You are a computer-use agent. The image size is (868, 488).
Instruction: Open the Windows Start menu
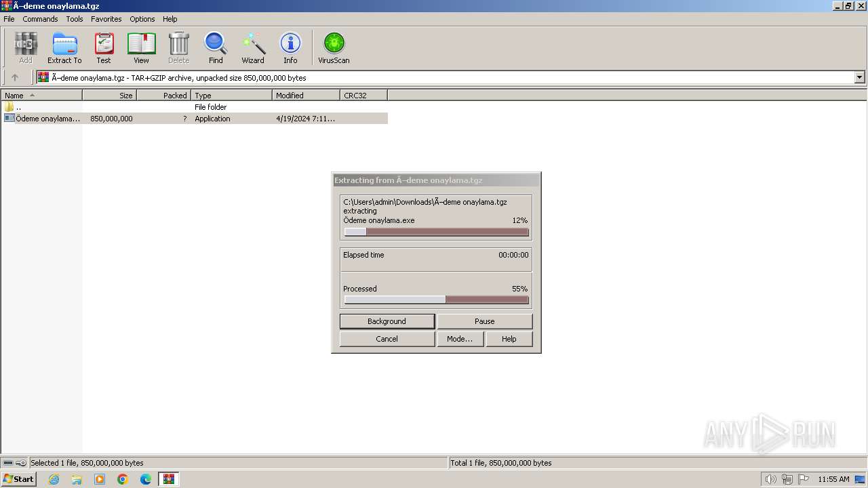(x=18, y=479)
